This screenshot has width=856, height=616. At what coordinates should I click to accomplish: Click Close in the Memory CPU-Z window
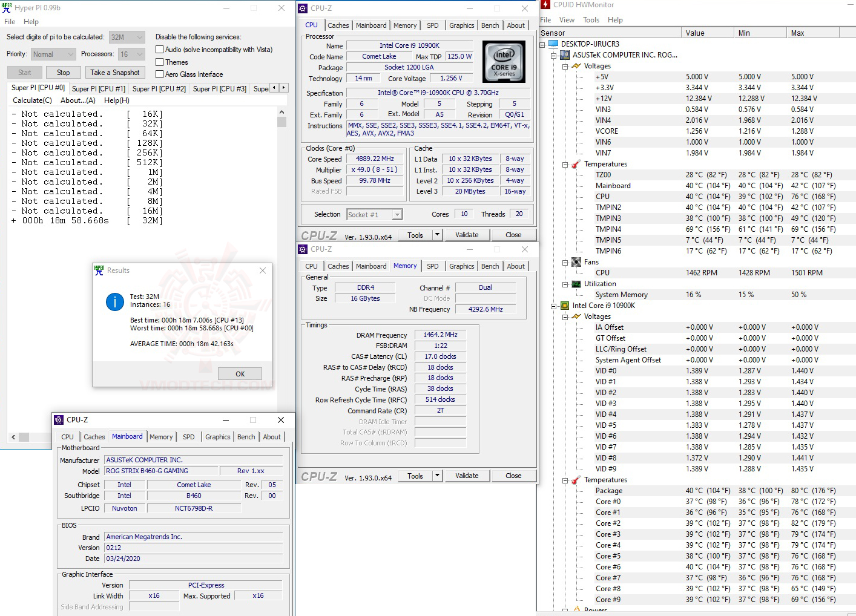(513, 476)
